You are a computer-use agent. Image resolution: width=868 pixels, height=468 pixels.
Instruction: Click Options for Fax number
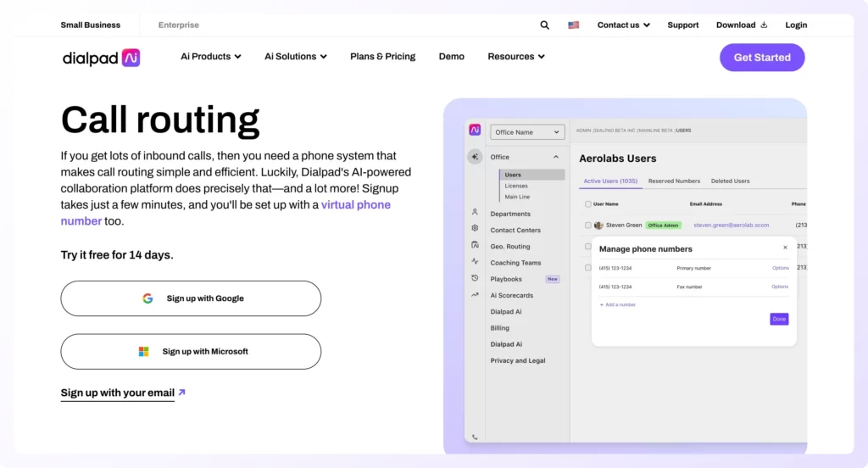coord(780,287)
